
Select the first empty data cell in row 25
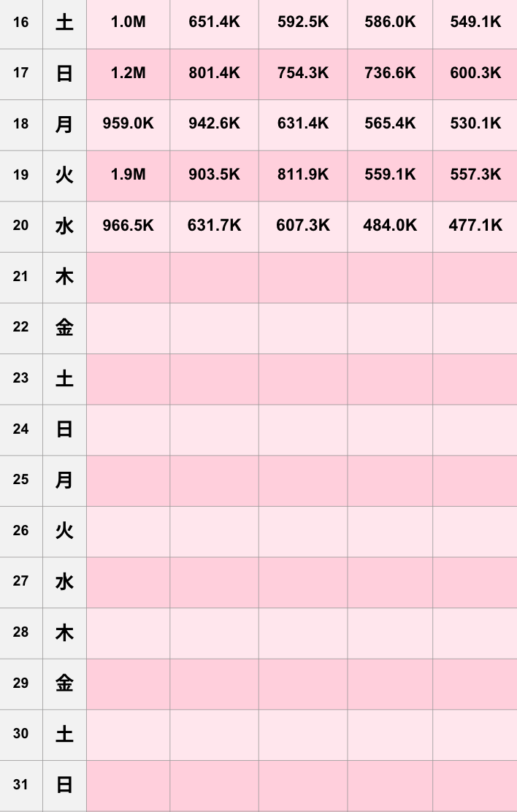click(128, 480)
